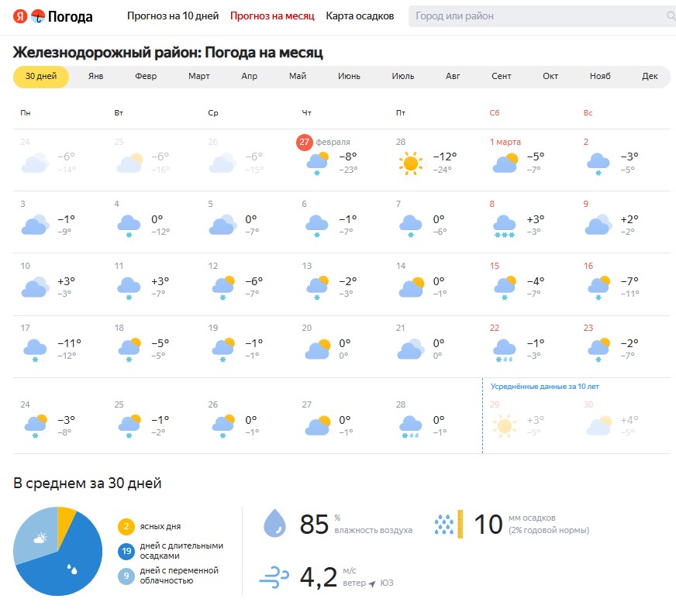The height and width of the screenshot is (616, 676).
Task: Click the snow icon for March 17
Action: pyautogui.click(x=35, y=350)
